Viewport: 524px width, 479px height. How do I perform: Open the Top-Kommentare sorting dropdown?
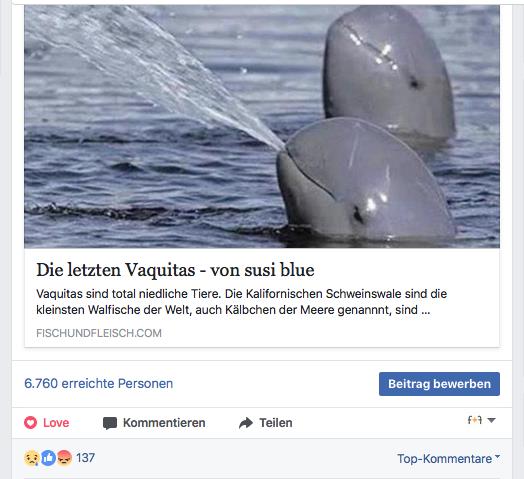tap(448, 459)
